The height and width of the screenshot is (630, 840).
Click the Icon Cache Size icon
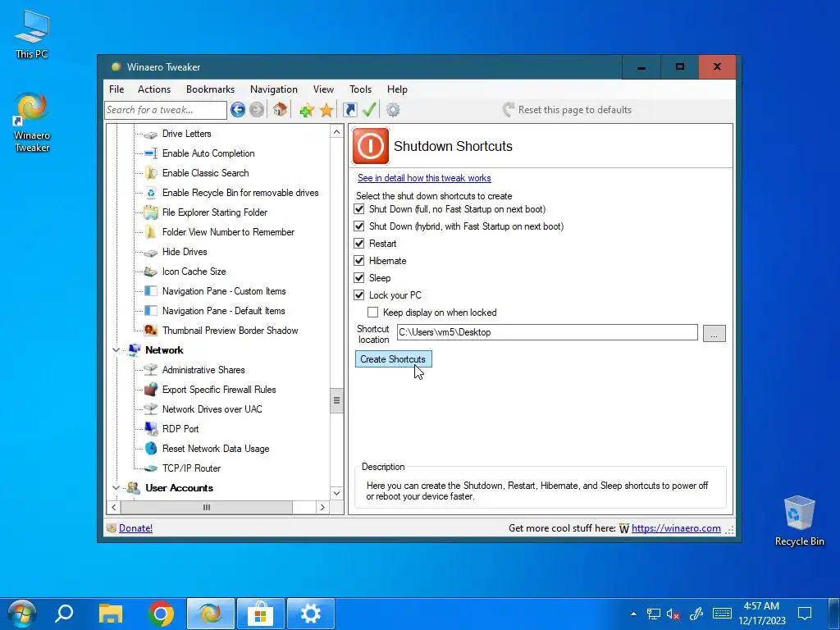151,272
